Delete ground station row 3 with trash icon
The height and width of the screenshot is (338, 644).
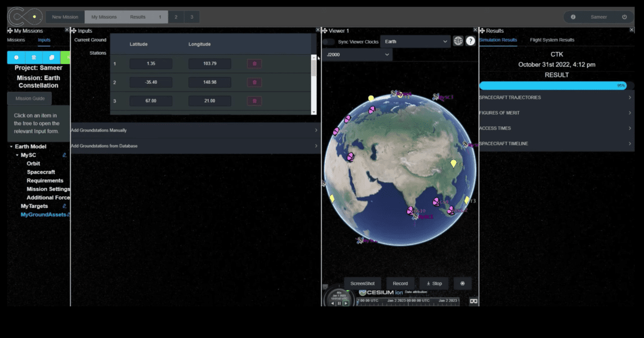tap(254, 101)
